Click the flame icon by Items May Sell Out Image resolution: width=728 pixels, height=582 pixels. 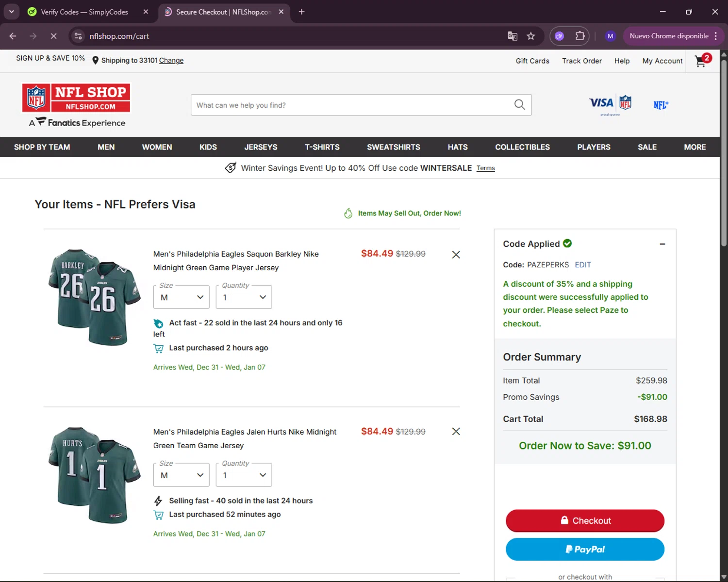tap(348, 213)
